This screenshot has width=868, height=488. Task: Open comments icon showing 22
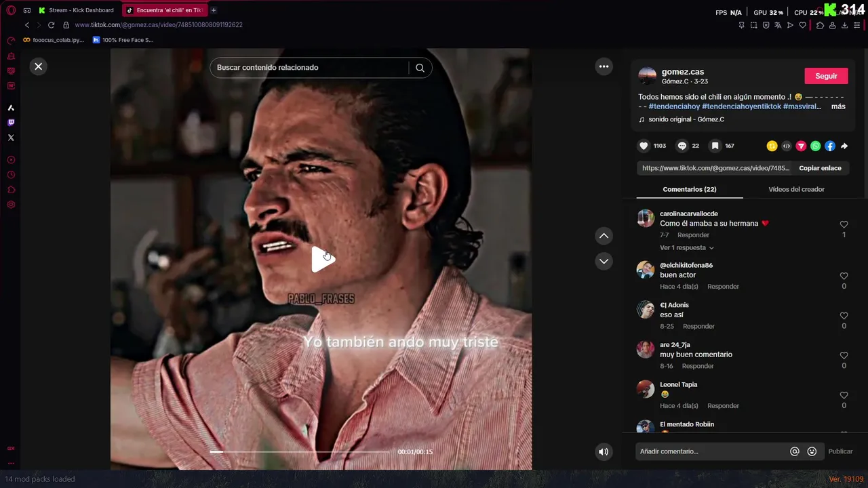point(682,146)
